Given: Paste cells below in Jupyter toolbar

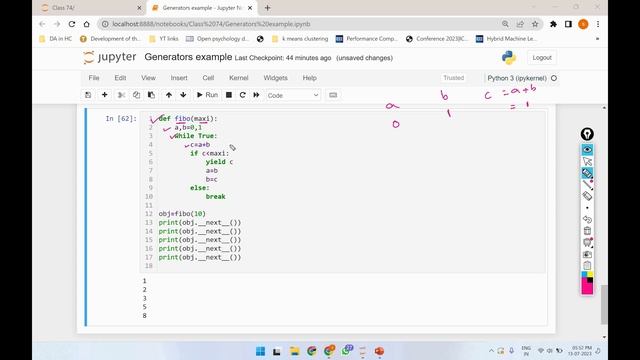Looking at the screenshot, I should click(151, 95).
